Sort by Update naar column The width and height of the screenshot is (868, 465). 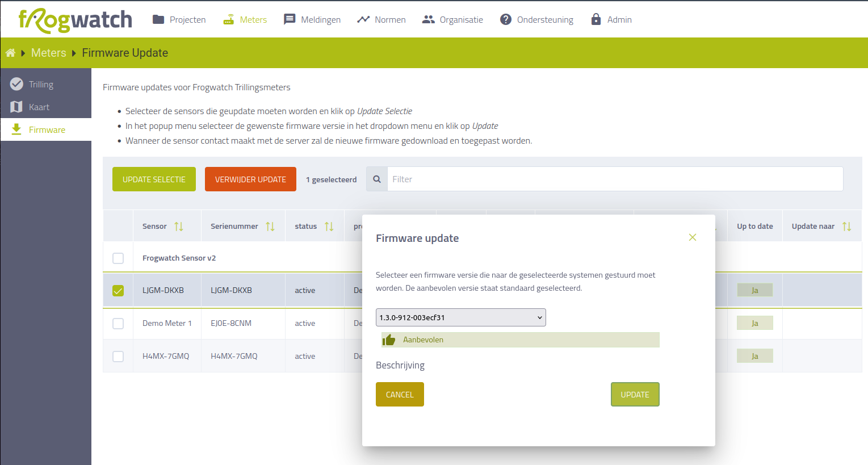pos(846,227)
